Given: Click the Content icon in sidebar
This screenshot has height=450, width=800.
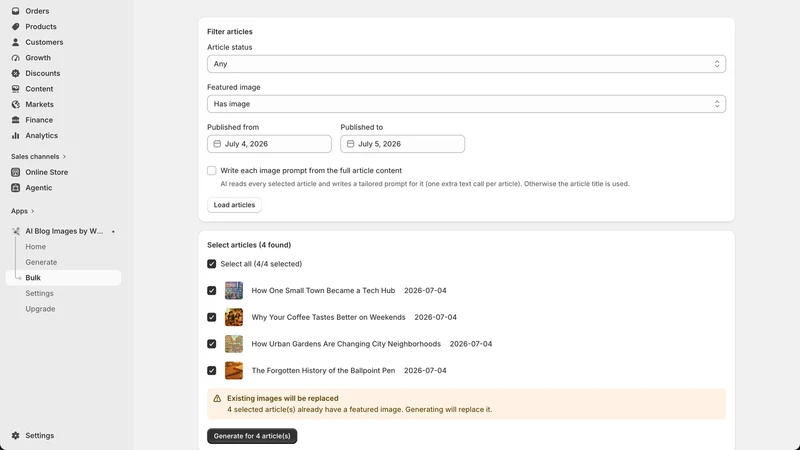Looking at the screenshot, I should [x=15, y=89].
